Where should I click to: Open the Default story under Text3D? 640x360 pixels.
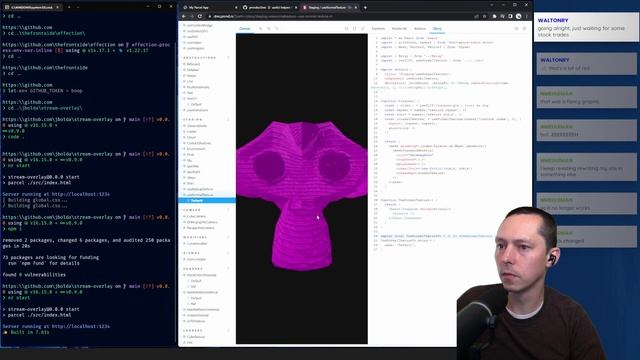196,104
